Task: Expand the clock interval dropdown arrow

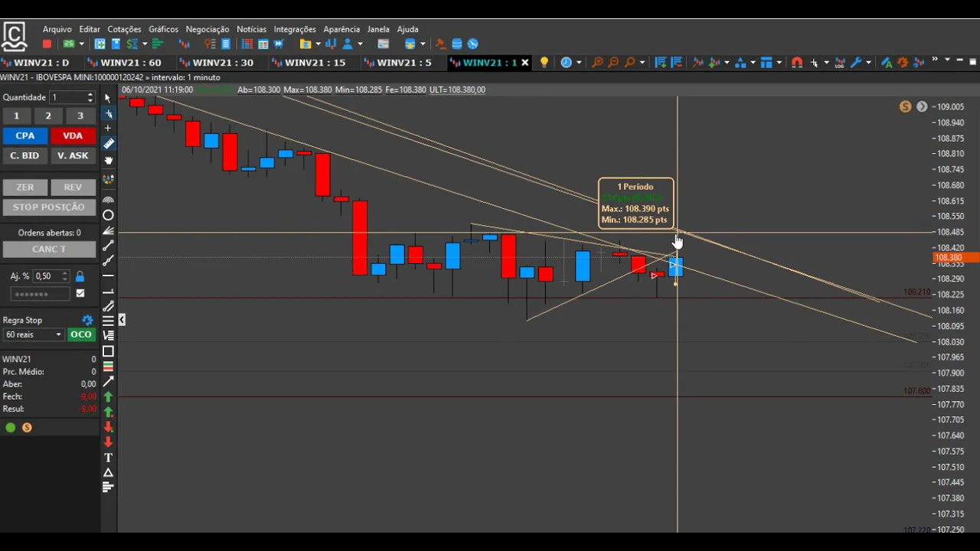Action: point(579,63)
